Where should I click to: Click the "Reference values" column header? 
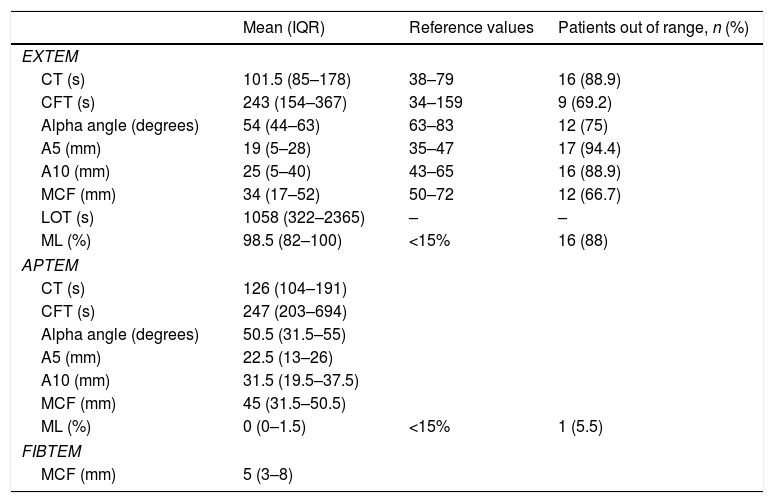(x=465, y=26)
